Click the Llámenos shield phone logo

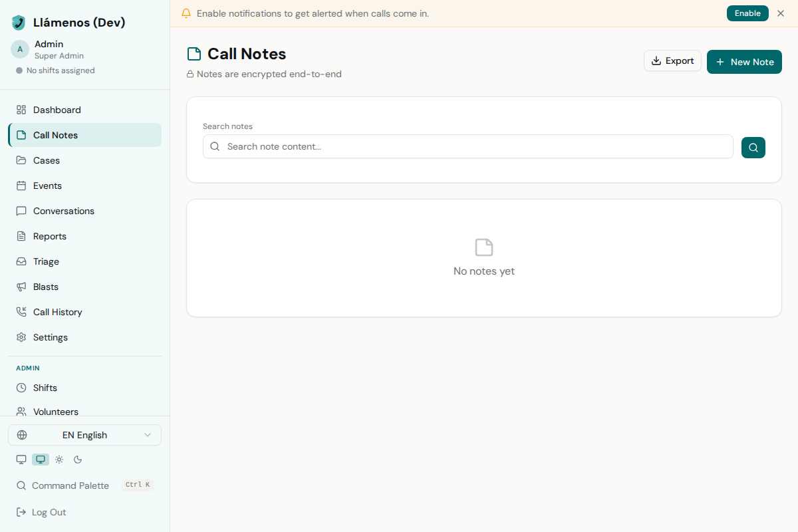tap(19, 23)
